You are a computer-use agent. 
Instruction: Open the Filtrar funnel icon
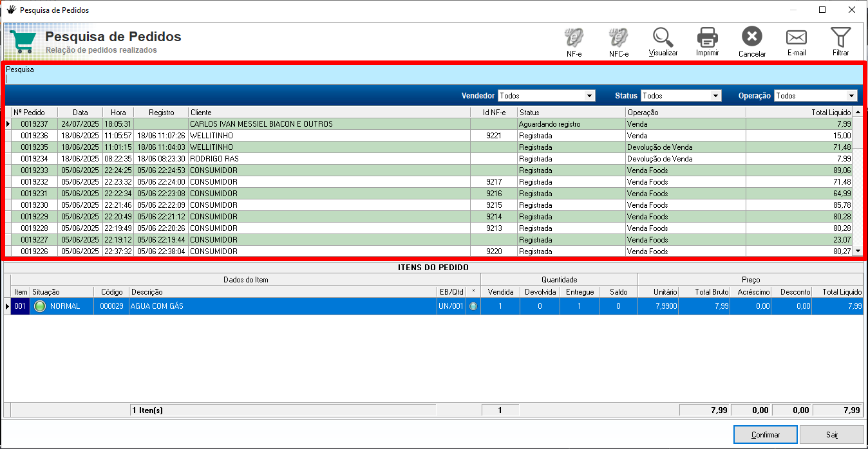click(840, 37)
